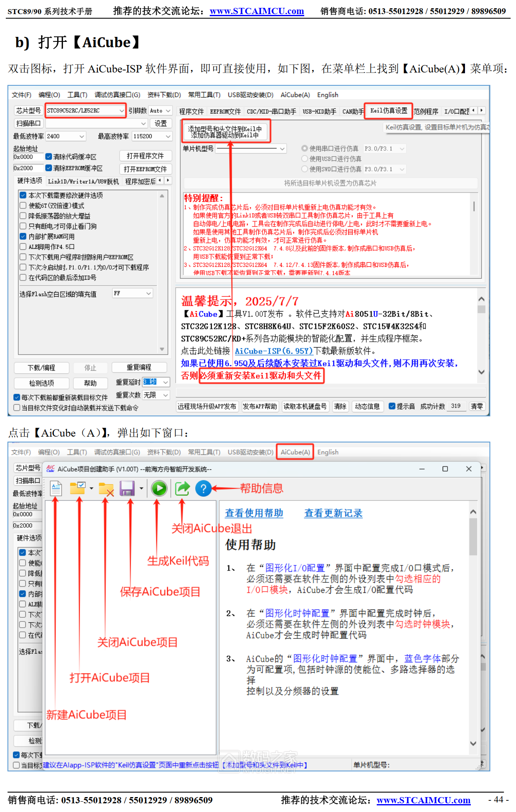
Task: Click the new AiCube project icon
Action: pos(56,488)
